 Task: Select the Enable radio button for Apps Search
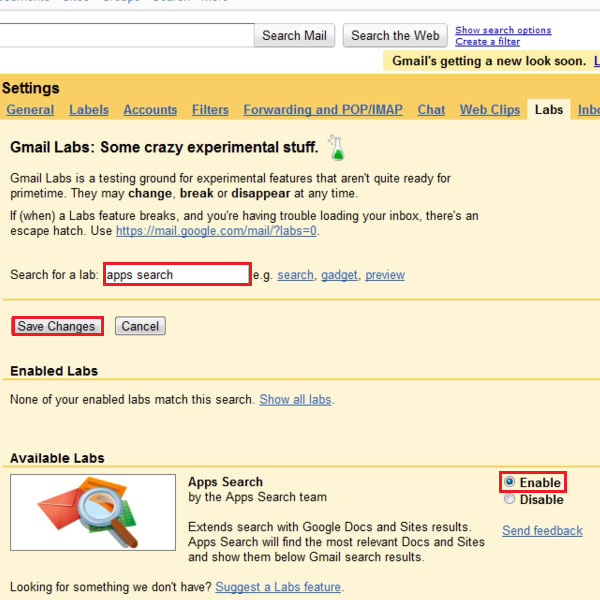point(509,481)
